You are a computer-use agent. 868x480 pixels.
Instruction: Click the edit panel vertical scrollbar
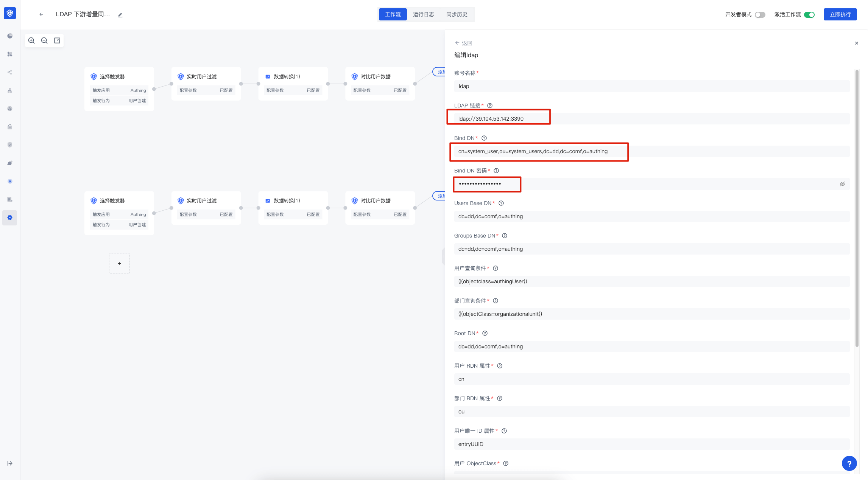[x=857, y=208]
